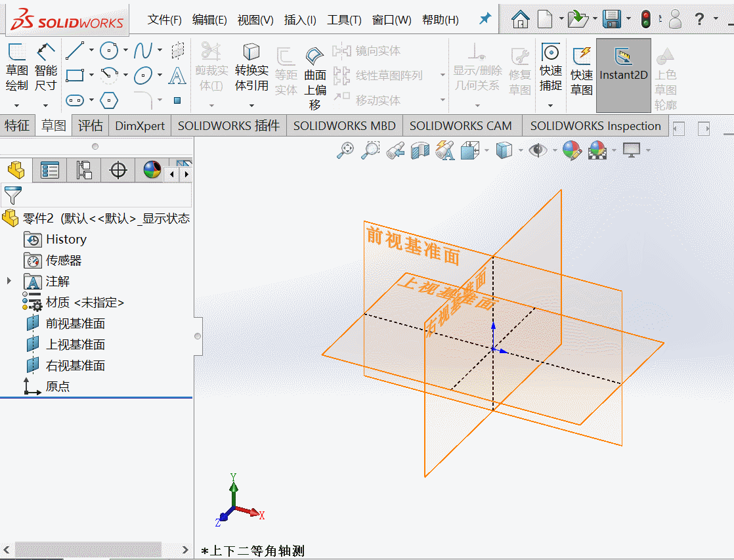Select the Ellipse sketch tool
Image resolution: width=734 pixels, height=560 pixels.
click(143, 75)
